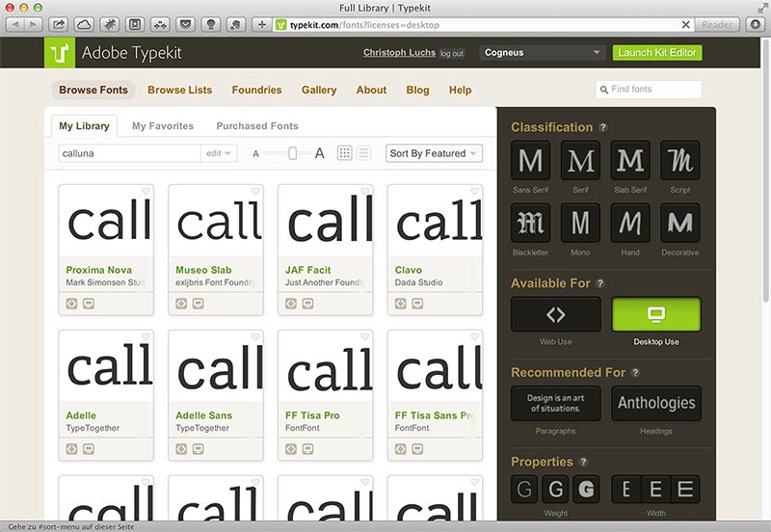Click web use icon on Museo Slab card
The width and height of the screenshot is (771, 532).
pyautogui.click(x=181, y=304)
